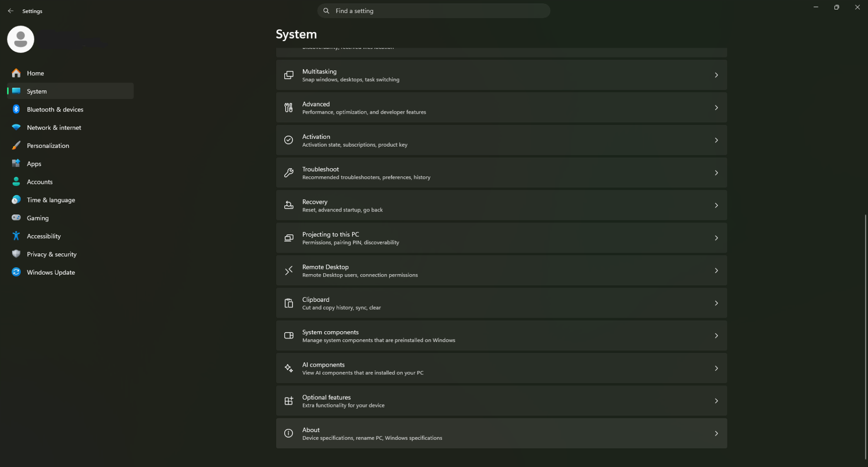The height and width of the screenshot is (467, 868).
Task: Click the search magnifier icon
Action: point(326,11)
